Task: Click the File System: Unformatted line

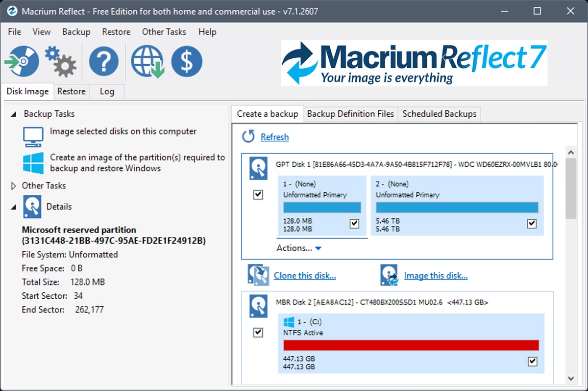Action: tap(70, 255)
